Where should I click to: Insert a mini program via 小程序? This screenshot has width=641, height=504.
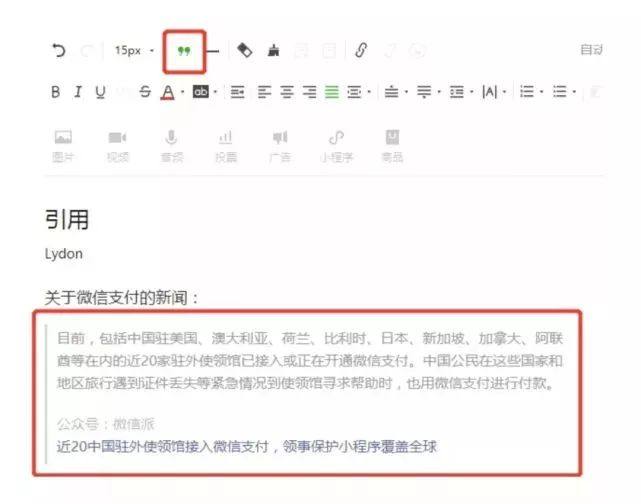pos(336,146)
